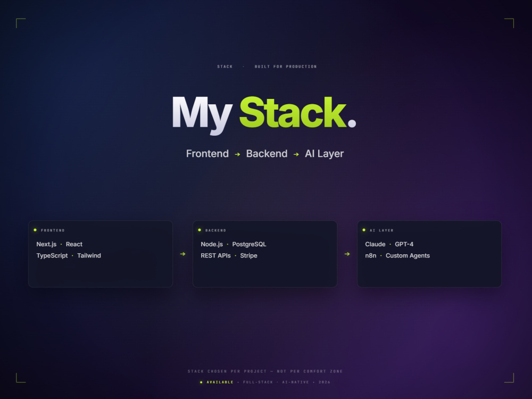Image resolution: width=532 pixels, height=399 pixels.
Task: Click the BACKEND card header label
Action: coord(215,230)
